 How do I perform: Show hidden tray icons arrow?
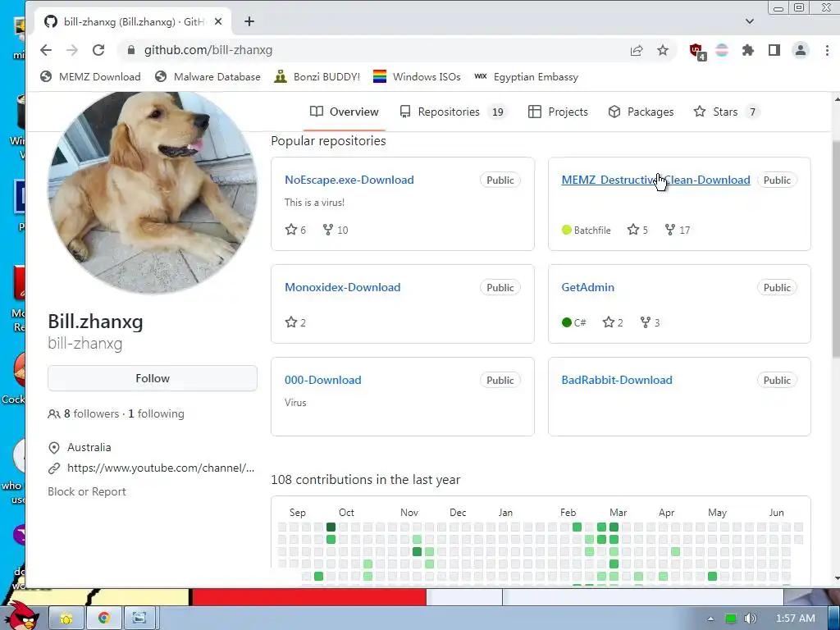click(x=710, y=619)
